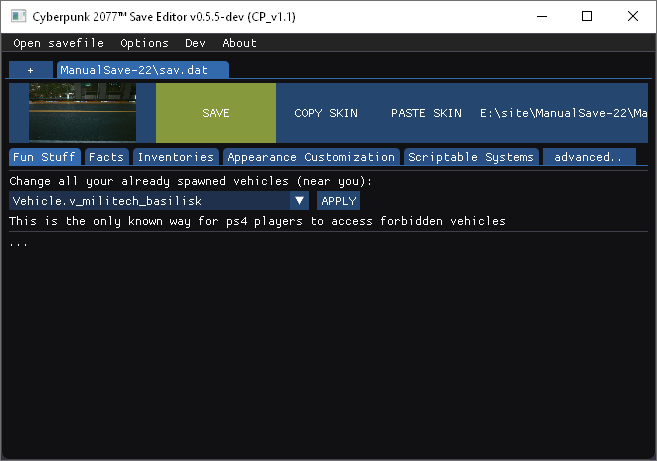Click the COPY SKIN button

(x=326, y=113)
